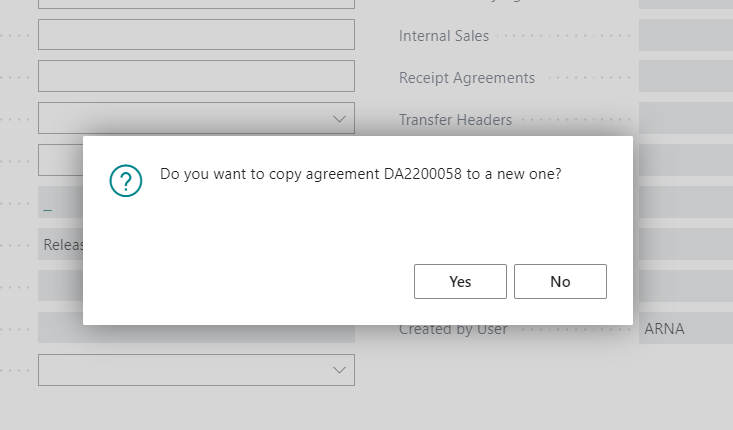This screenshot has width=733, height=430.
Task: Focus the text input left of Receipt Agreements
Action: click(196, 76)
